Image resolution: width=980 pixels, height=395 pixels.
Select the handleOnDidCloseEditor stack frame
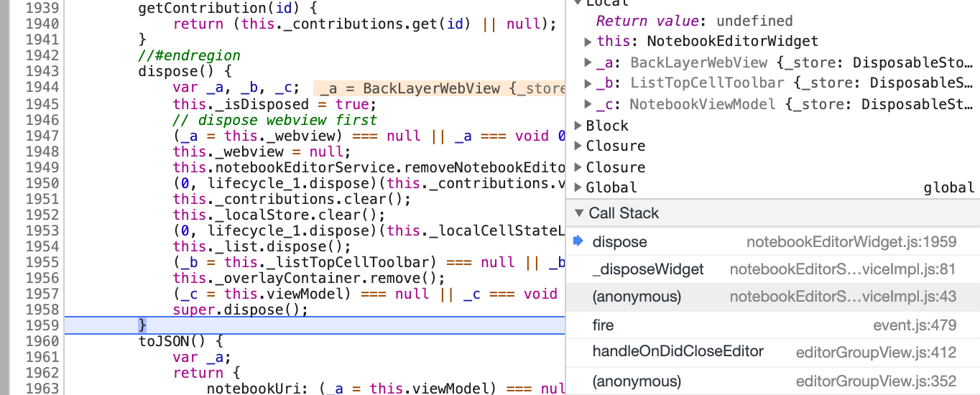(773, 353)
